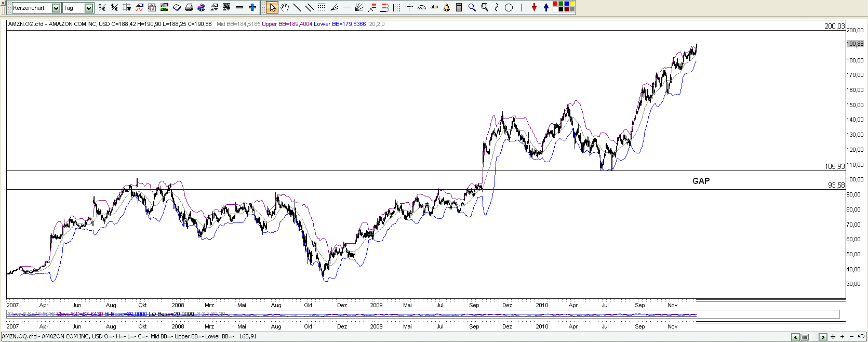Open the Tag timeframe dropdown
Viewport: 868px width, 342px height.
(x=89, y=8)
